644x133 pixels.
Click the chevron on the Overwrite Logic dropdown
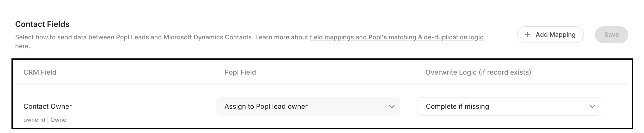[592, 106]
